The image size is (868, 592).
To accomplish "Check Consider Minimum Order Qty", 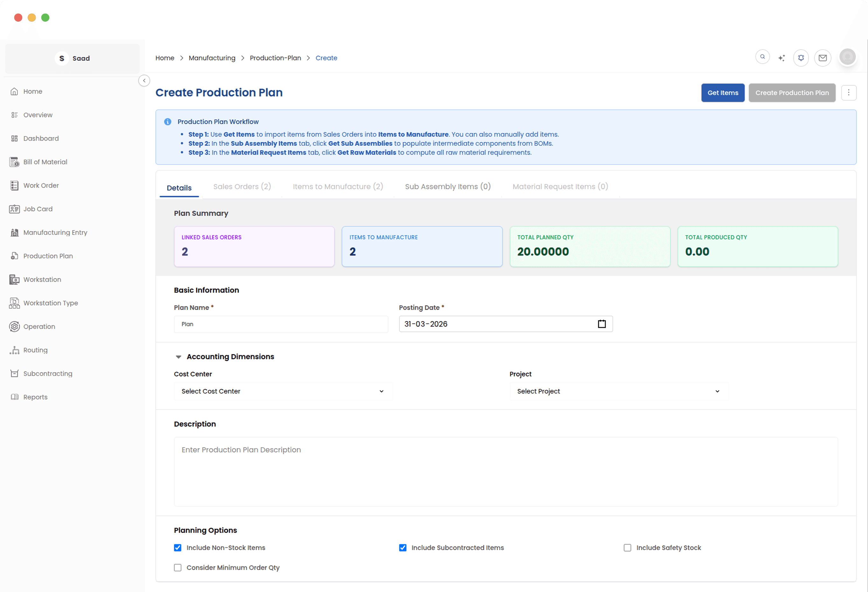I will click(x=178, y=567).
